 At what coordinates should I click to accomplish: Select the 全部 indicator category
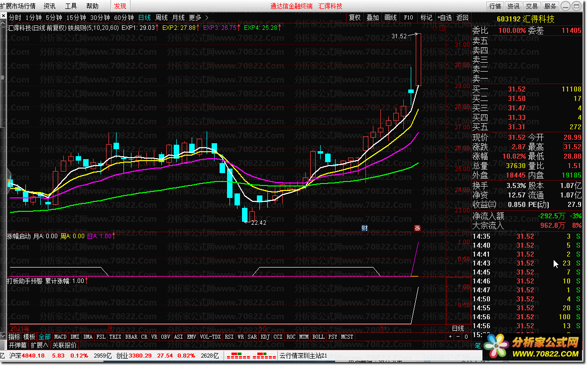tap(45, 337)
